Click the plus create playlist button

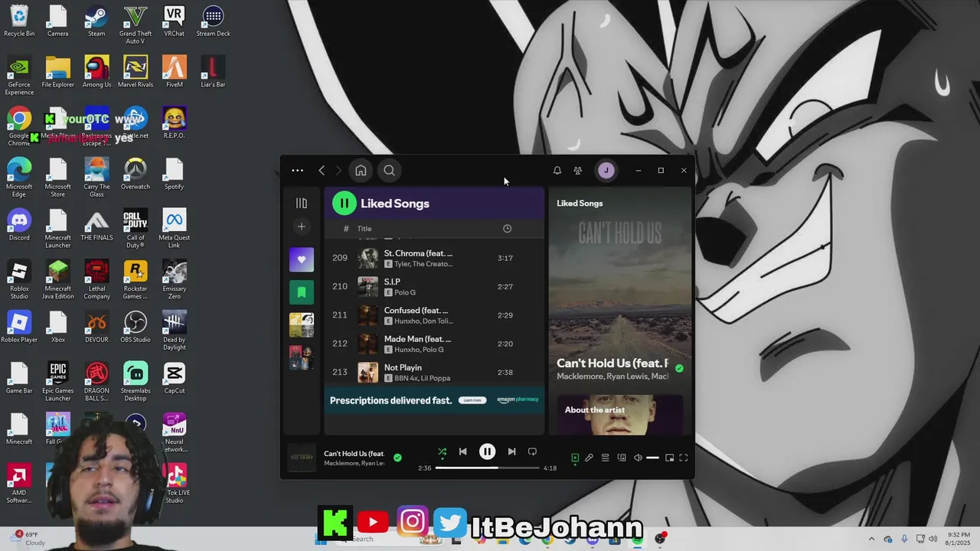click(302, 227)
